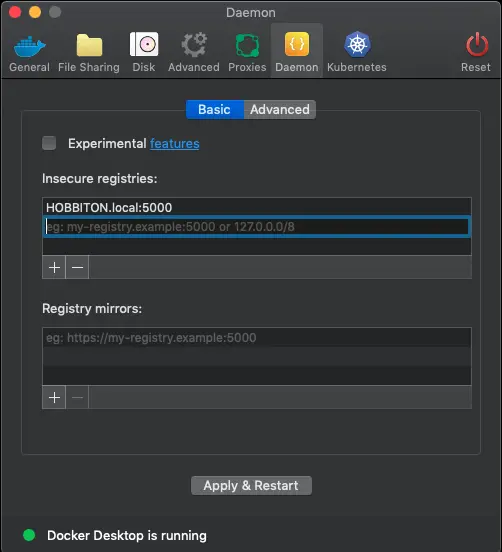Image resolution: width=502 pixels, height=552 pixels.
Task: Select the HOBBITON.local:5000 registry row
Action: [x=257, y=207]
